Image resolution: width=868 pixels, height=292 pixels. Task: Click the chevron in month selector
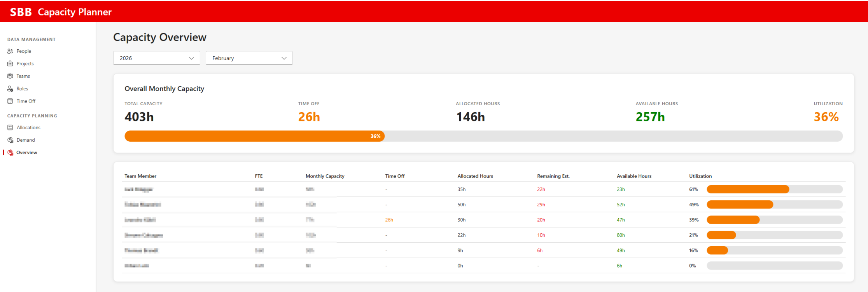tap(284, 58)
